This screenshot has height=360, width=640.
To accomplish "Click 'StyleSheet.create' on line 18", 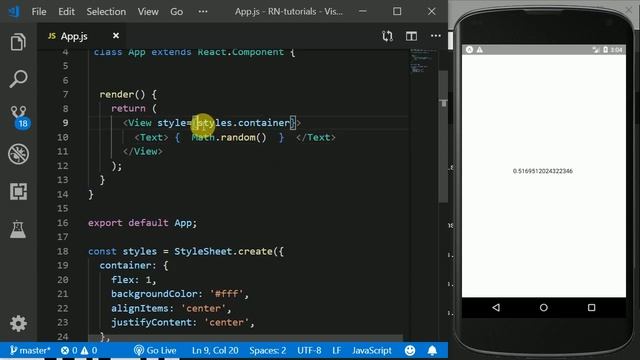I will coord(223,251).
